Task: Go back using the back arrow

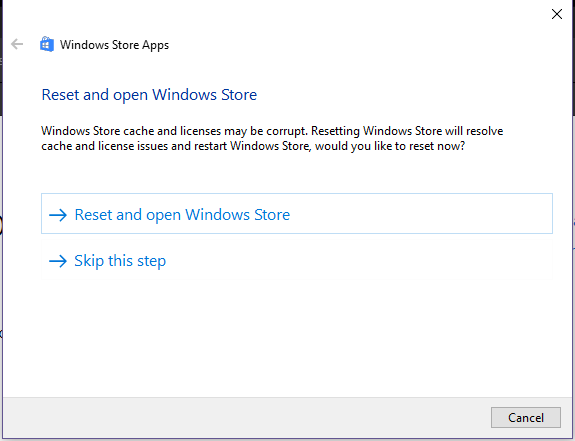Action: pos(17,44)
